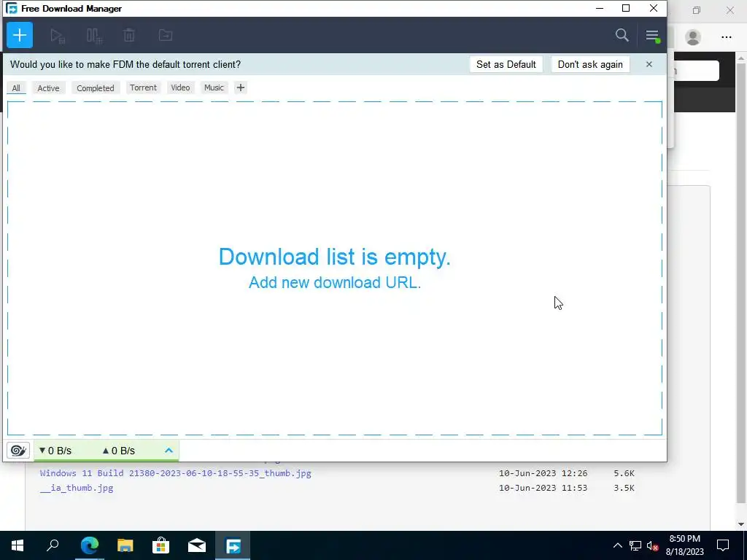Screen dimensions: 747x560
Task: Open __ia_thumb.jpg link in browser
Action: point(77,488)
